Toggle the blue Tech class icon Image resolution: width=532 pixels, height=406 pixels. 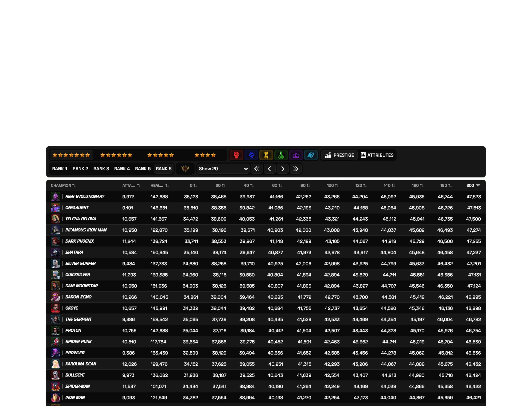[251, 155]
